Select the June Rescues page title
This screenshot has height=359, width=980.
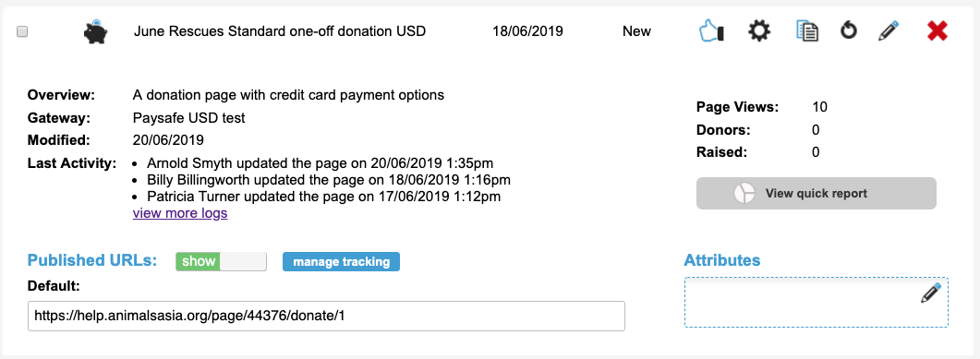pyautogui.click(x=280, y=31)
